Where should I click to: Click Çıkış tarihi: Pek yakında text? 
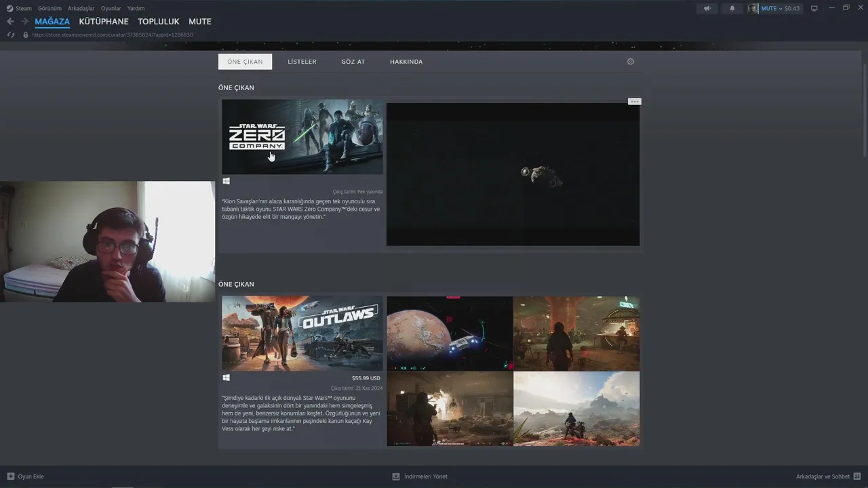(357, 192)
